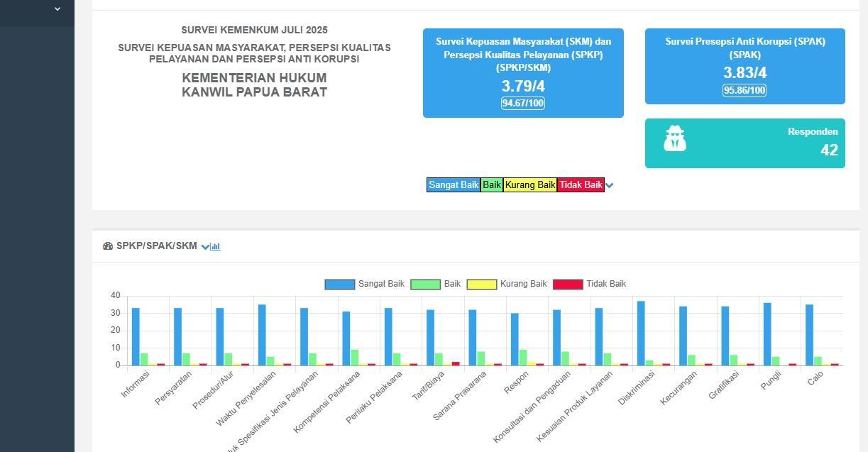This screenshot has height=452, width=868.
Task: Toggle Tidak Baik series in chart legend
Action: tap(590, 284)
